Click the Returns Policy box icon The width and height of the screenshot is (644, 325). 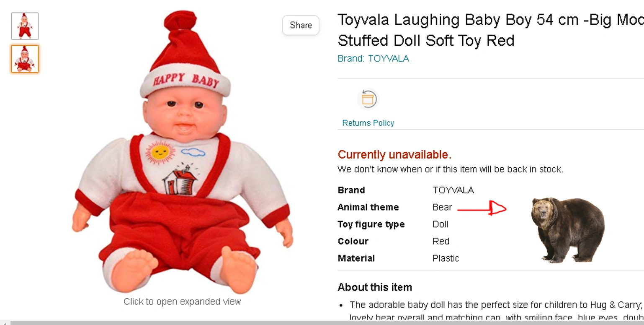point(368,99)
